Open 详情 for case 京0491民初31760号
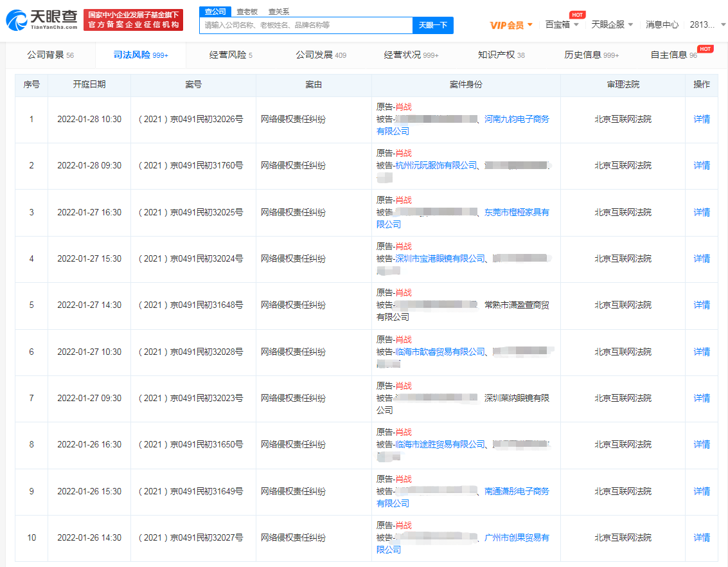The image size is (728, 567). (x=702, y=165)
